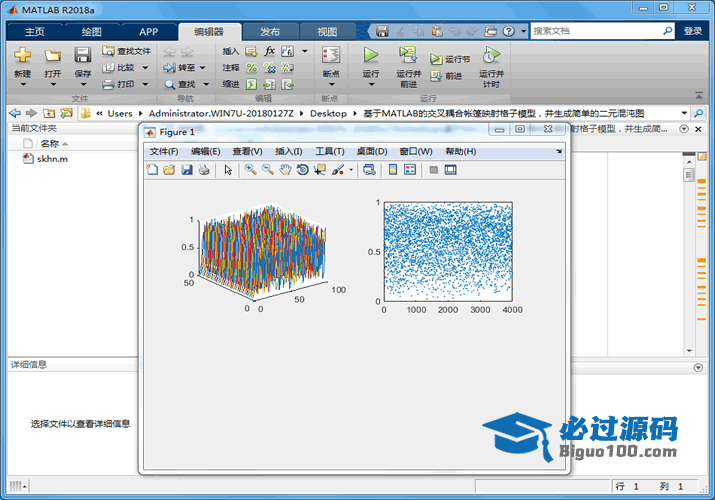The height and width of the screenshot is (500, 715).
Task: Click the smart indent icon
Action: point(252,84)
